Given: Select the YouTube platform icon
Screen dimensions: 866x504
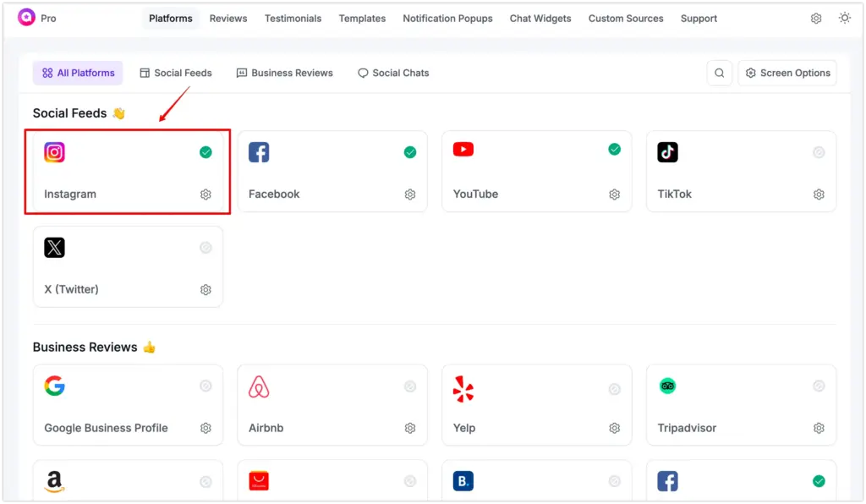Looking at the screenshot, I should click(x=463, y=150).
